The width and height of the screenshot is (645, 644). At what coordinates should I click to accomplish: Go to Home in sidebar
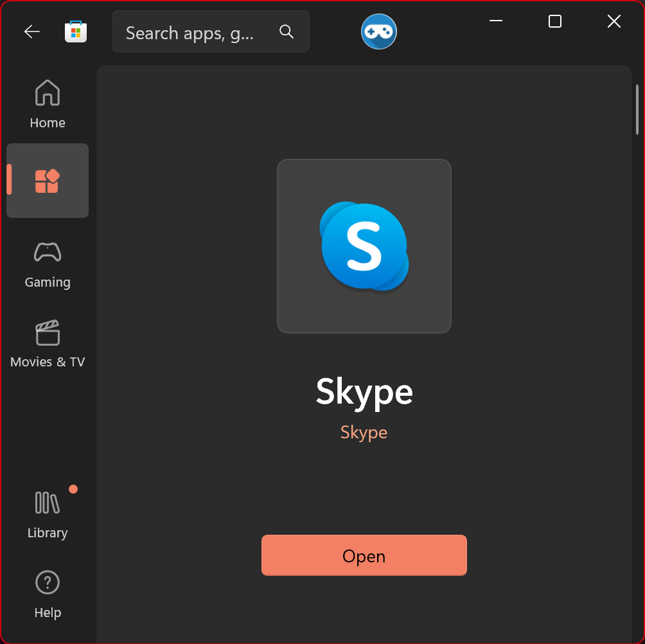pos(48,104)
